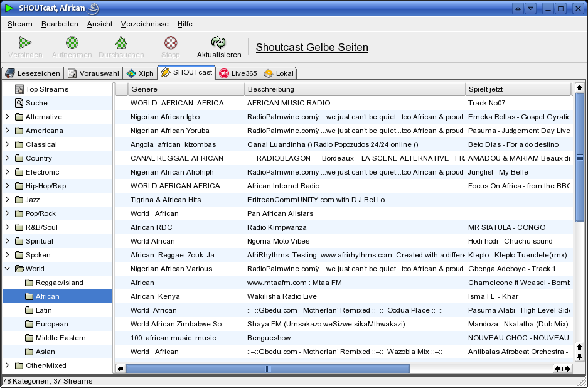Switch to the Xiph tab
The height and width of the screenshot is (388, 588).
tap(139, 73)
